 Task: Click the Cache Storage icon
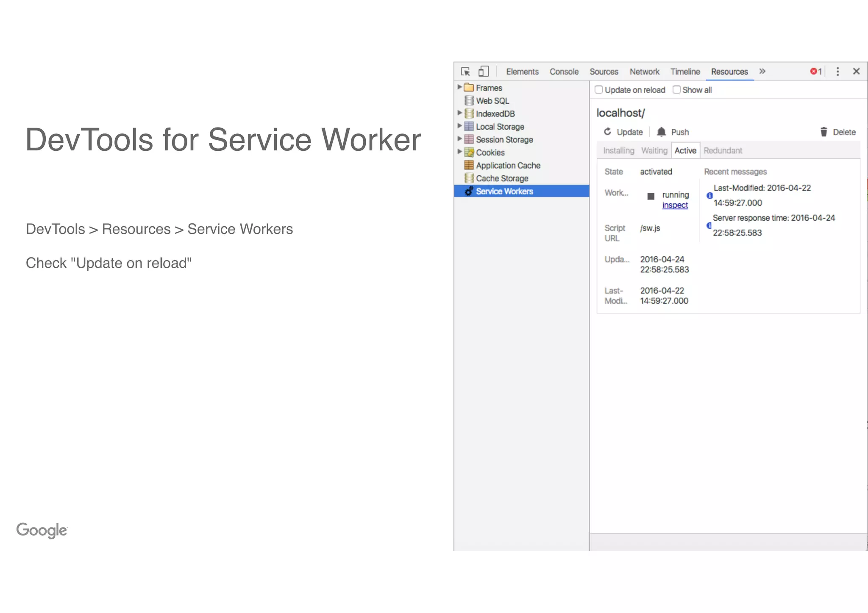pos(469,178)
